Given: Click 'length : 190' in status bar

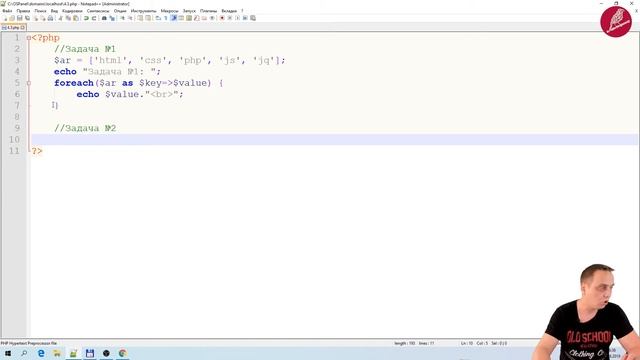Looking at the screenshot, I should [404, 343].
